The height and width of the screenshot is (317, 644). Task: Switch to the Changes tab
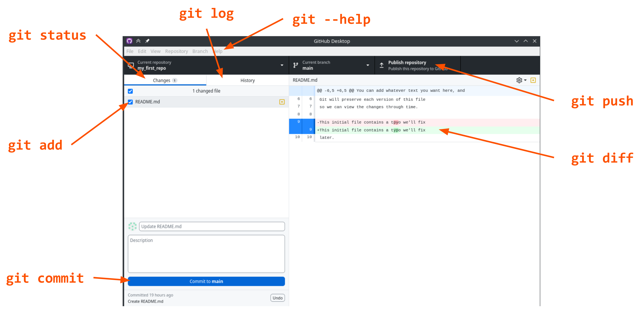point(165,80)
